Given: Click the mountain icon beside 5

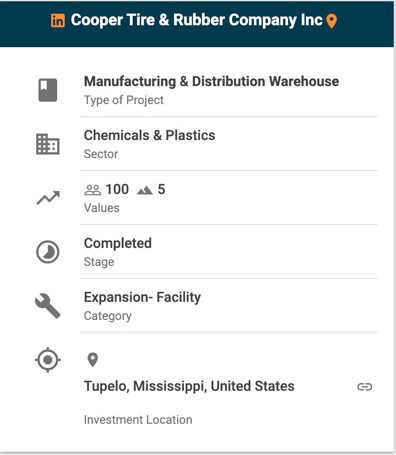Looking at the screenshot, I should click(145, 190).
